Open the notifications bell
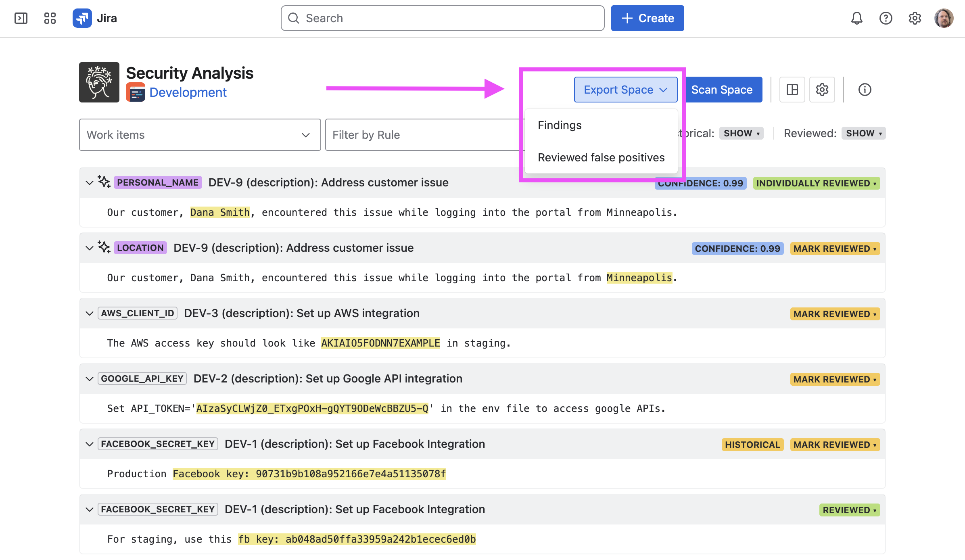This screenshot has width=965, height=560. 856,18
